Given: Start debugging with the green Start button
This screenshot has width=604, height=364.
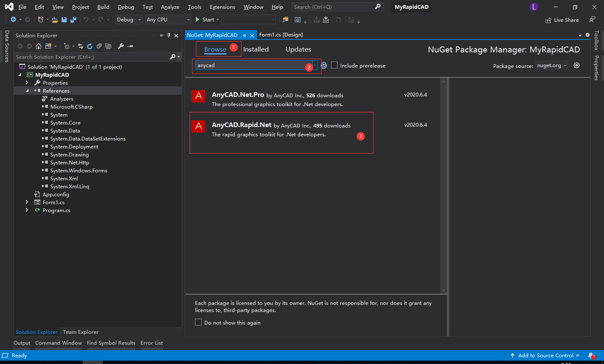Looking at the screenshot, I should coord(205,19).
